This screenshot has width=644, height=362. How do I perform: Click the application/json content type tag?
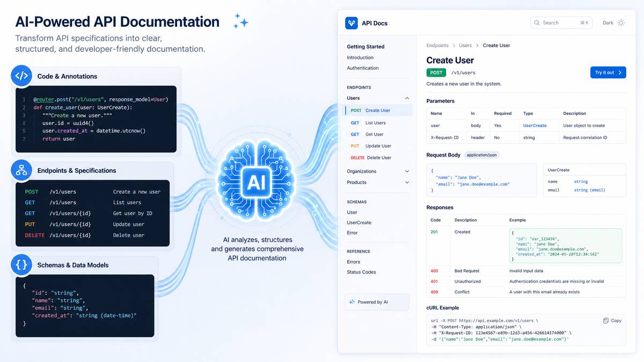pos(481,155)
